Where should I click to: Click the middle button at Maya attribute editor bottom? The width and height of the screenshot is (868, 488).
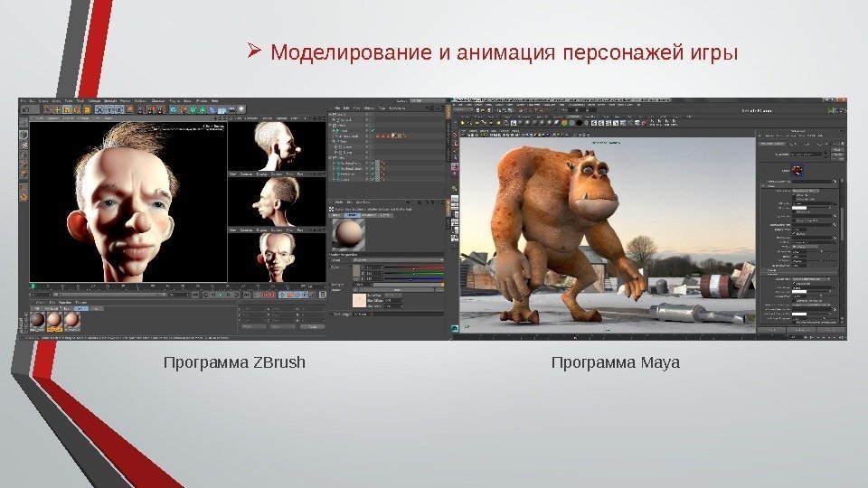pyautogui.click(x=801, y=330)
